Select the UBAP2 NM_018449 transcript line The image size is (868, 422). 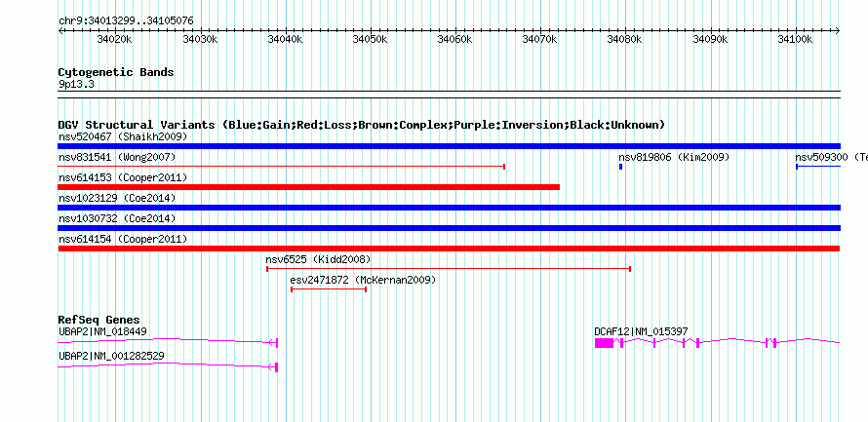click(x=168, y=343)
